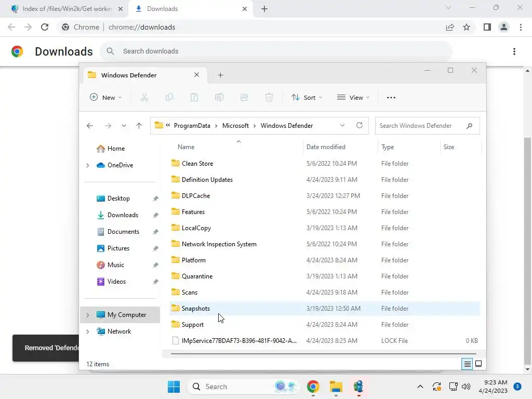Open the See more ellipsis menu in Explorer

391,97
